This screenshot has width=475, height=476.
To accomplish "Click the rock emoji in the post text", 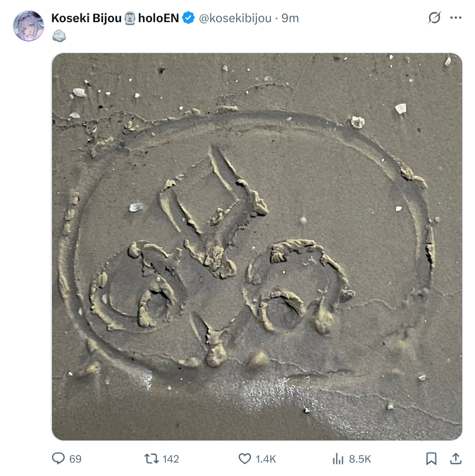I will click(59, 36).
